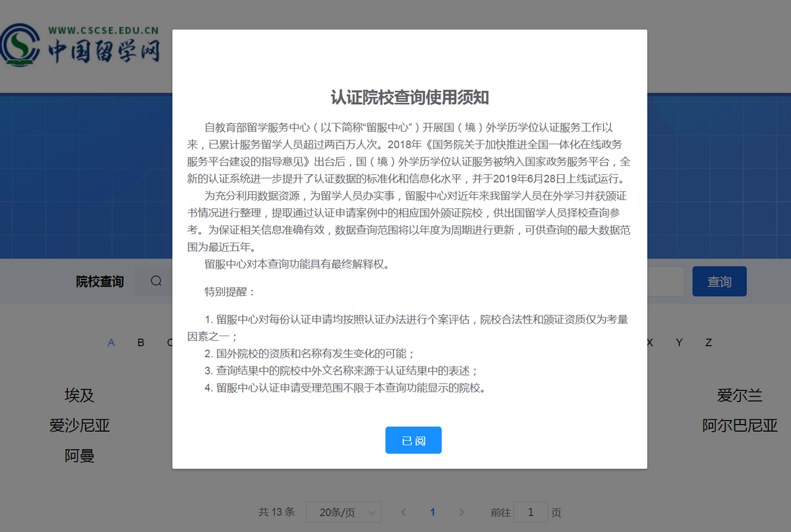Select the 阿尔巴尼亚 country entry
The image size is (791, 532).
(x=740, y=425)
